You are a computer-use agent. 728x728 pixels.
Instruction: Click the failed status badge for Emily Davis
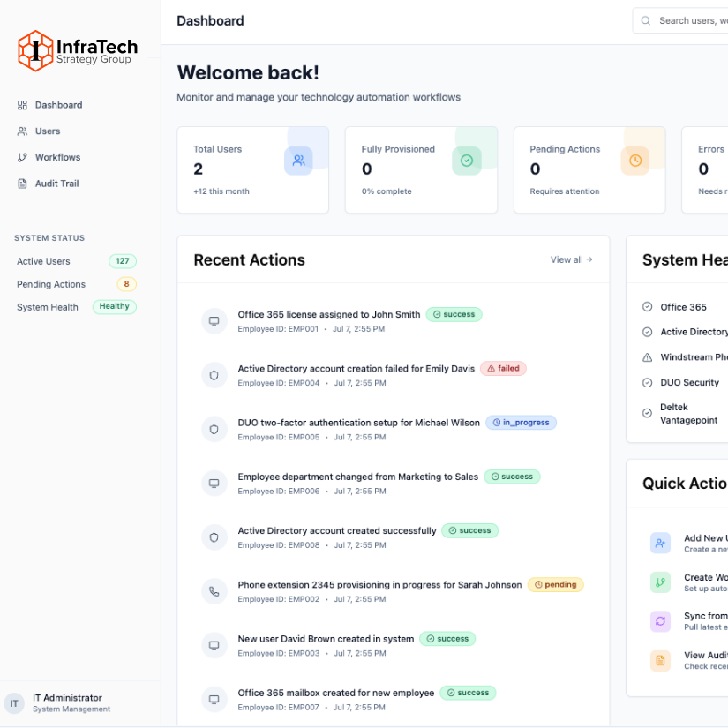(x=503, y=369)
